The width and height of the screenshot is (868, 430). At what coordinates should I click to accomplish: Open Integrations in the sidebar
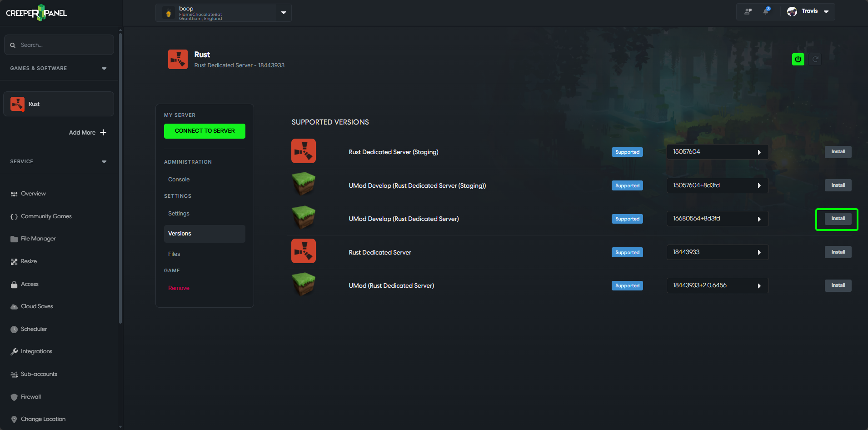click(31, 351)
